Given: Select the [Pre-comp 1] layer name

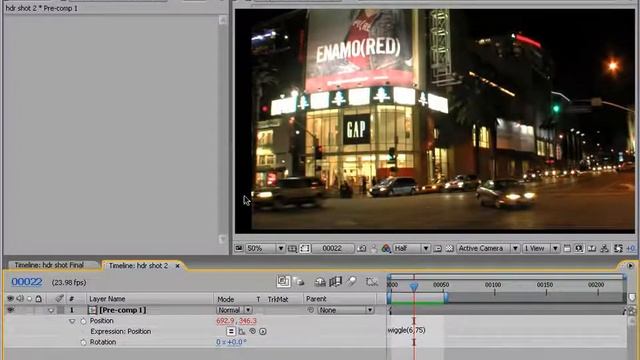Looking at the screenshot, I should pyautogui.click(x=122, y=310).
